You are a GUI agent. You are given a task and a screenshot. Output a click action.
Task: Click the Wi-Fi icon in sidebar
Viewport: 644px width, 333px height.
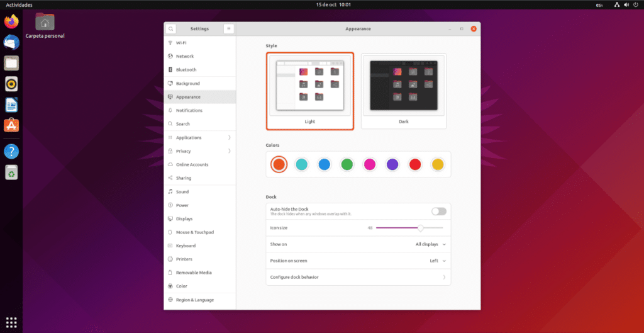click(170, 43)
